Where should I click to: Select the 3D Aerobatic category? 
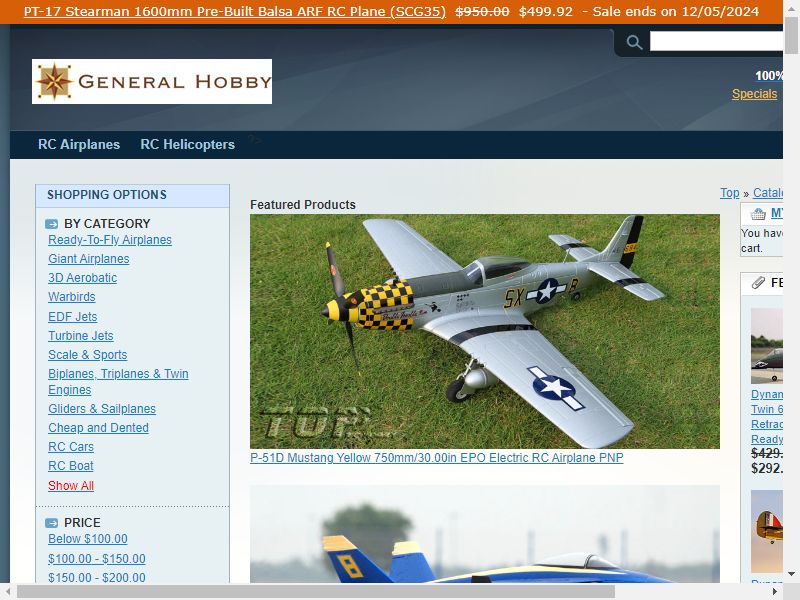click(x=83, y=278)
